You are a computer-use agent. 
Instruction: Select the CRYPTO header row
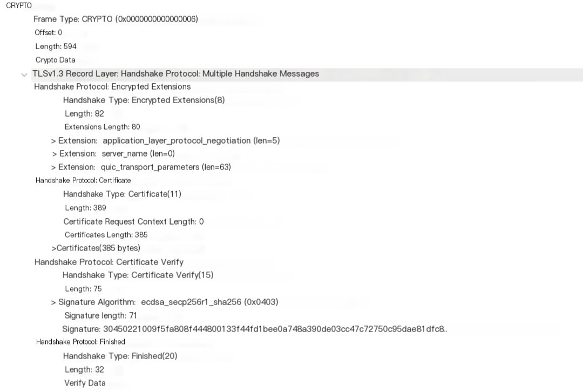[x=19, y=5]
